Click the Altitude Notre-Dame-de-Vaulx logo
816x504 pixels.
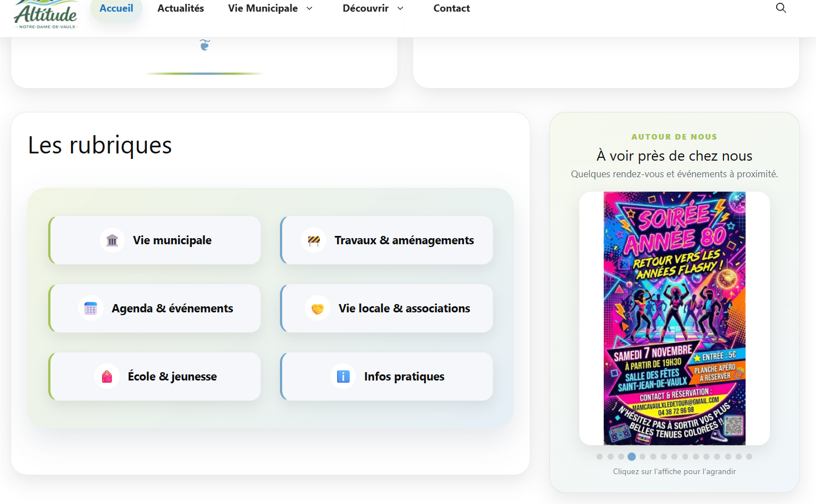(x=46, y=14)
